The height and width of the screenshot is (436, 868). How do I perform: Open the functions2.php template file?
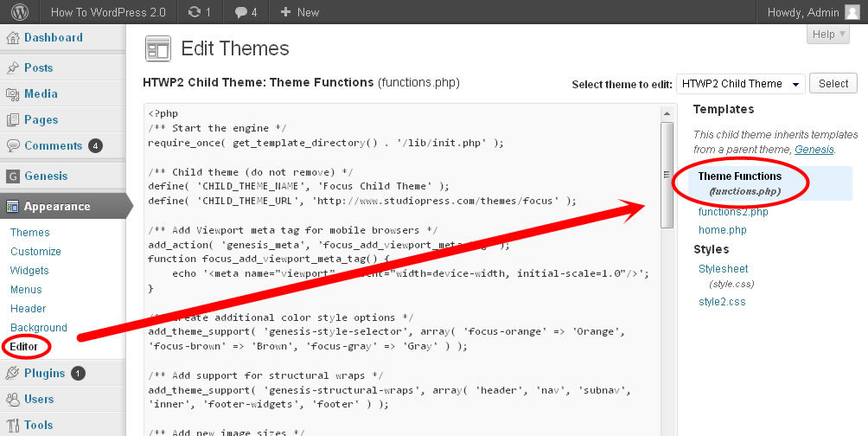[733, 212]
